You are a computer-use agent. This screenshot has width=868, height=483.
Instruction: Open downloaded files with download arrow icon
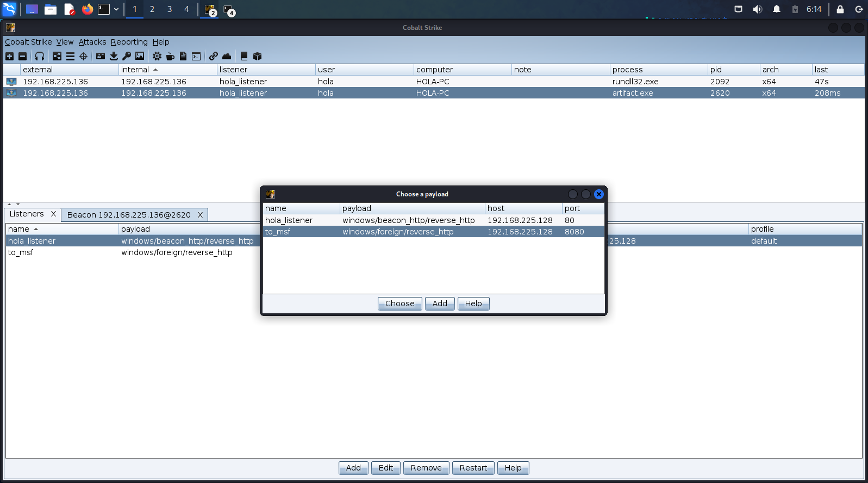114,56
